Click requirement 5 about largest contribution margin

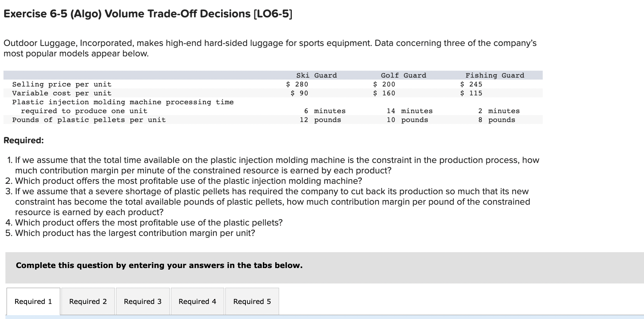tap(130, 233)
